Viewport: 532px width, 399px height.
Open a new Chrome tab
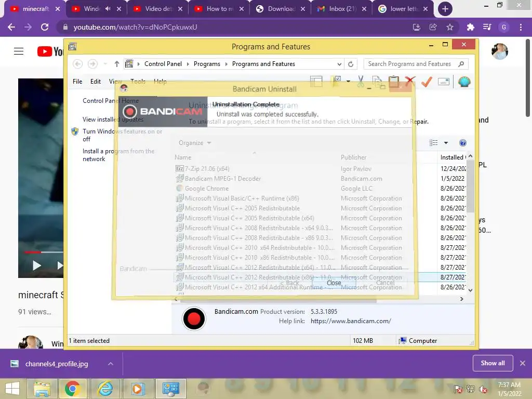tap(445, 9)
